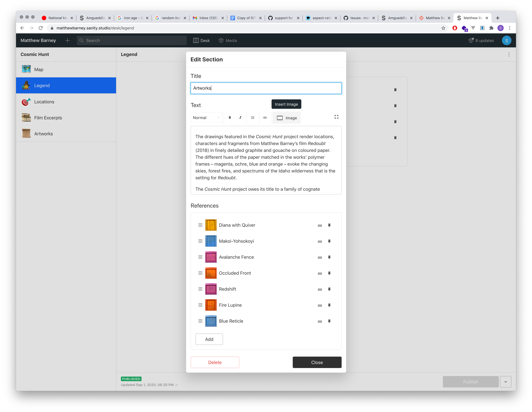Switch to the Media tool tab
This screenshot has width=532, height=412.
[x=228, y=41]
